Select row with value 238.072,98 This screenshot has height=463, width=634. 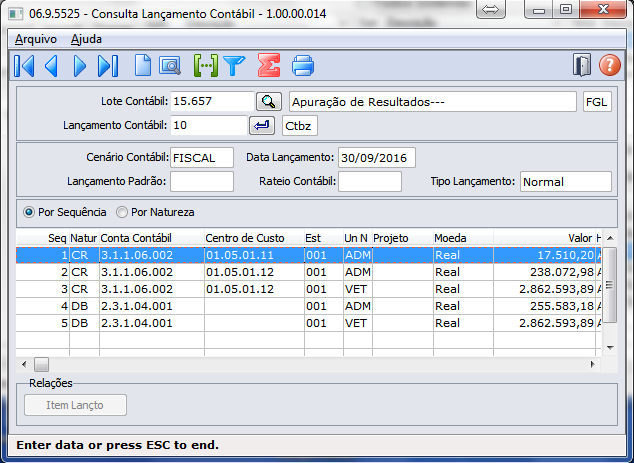308,272
